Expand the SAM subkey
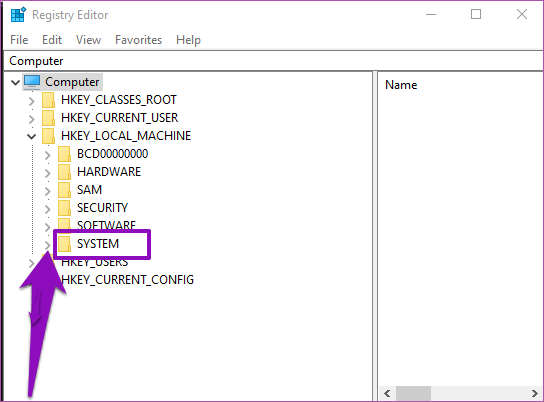The height and width of the screenshot is (402, 544). (48, 191)
